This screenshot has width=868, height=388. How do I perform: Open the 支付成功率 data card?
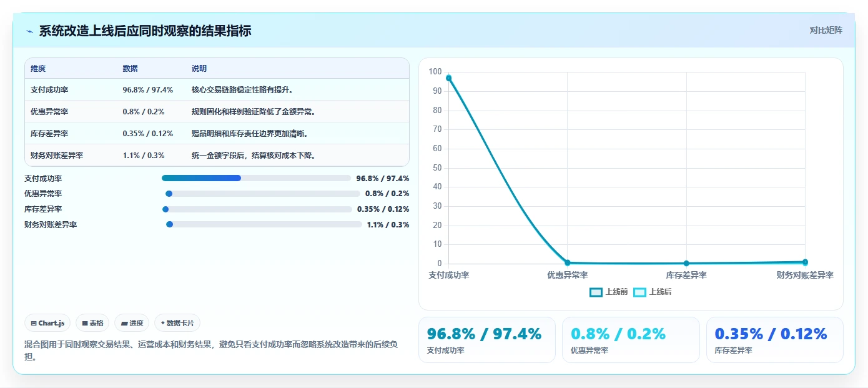486,340
